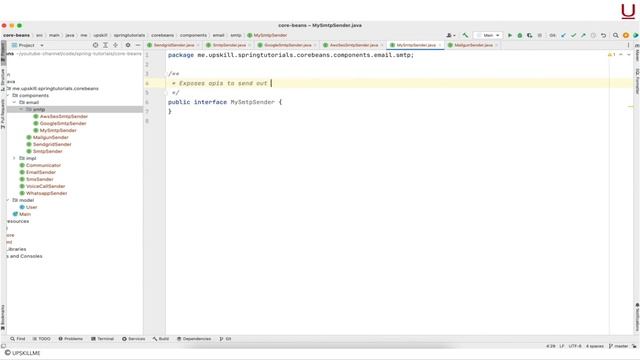Expand all icon in Project panel

coord(105,45)
